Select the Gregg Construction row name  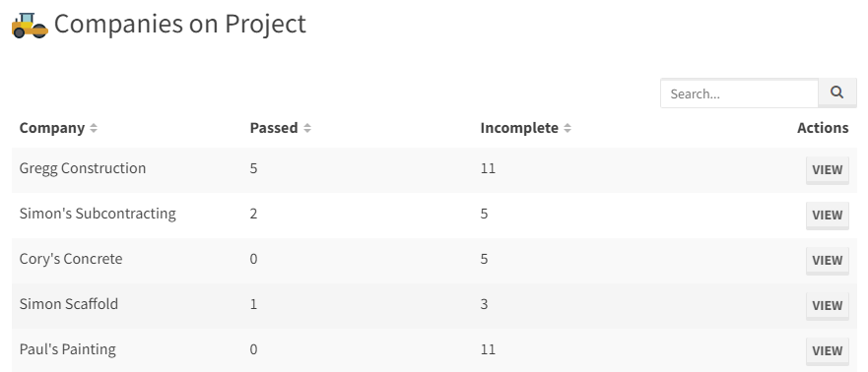pos(83,168)
